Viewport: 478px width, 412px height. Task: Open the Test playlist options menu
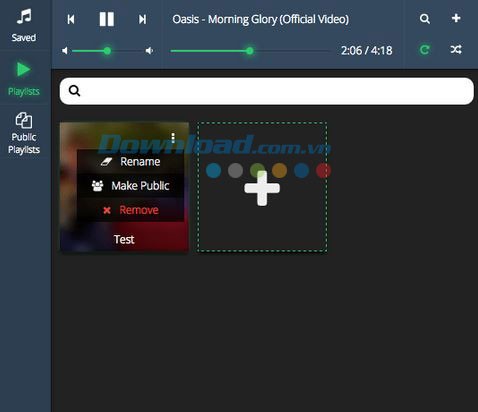[x=173, y=138]
